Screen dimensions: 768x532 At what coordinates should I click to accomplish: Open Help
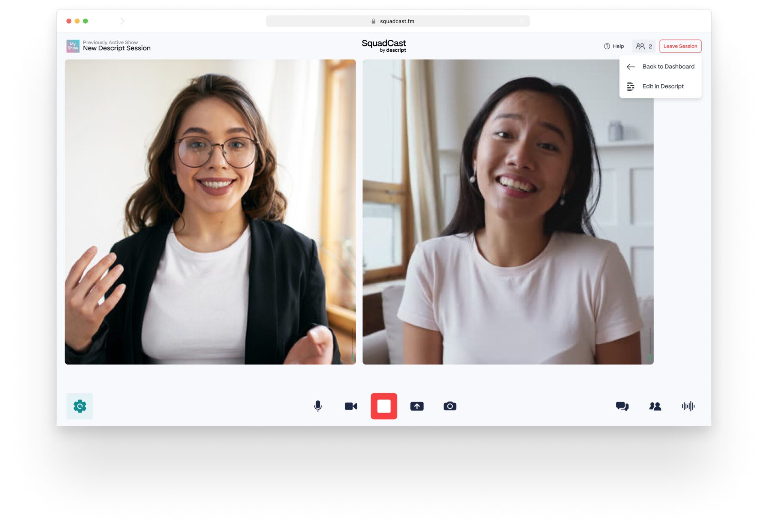point(614,46)
